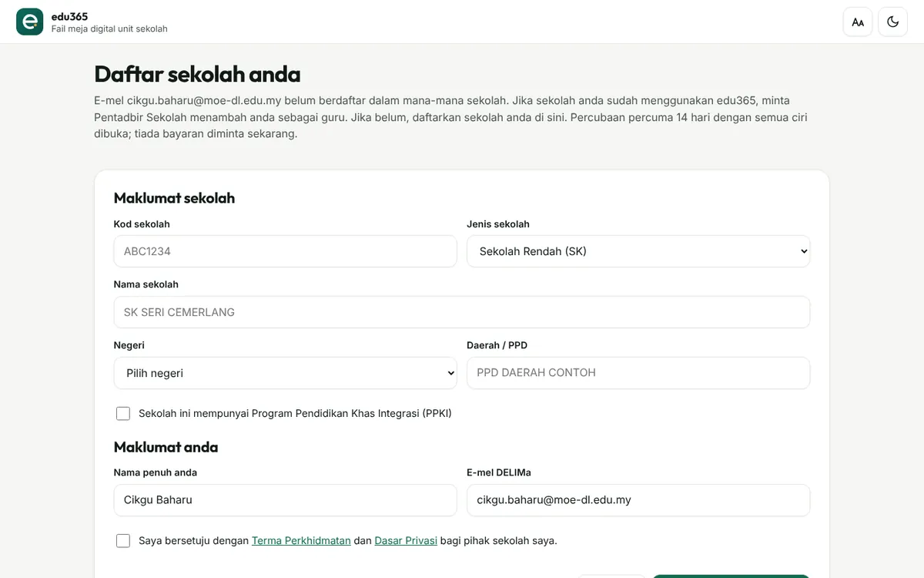Toggle dark mode moon icon
This screenshot has width=924, height=578.
click(x=893, y=22)
